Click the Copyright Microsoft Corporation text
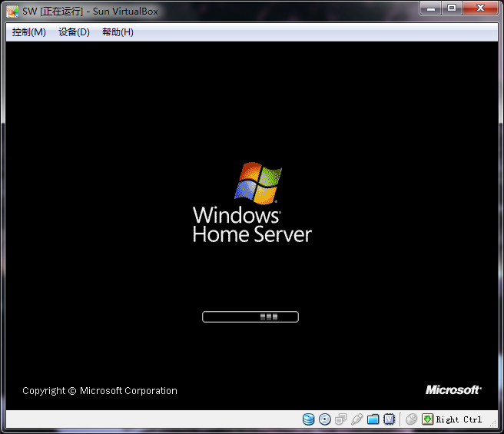Image resolution: width=504 pixels, height=434 pixels. [x=100, y=391]
